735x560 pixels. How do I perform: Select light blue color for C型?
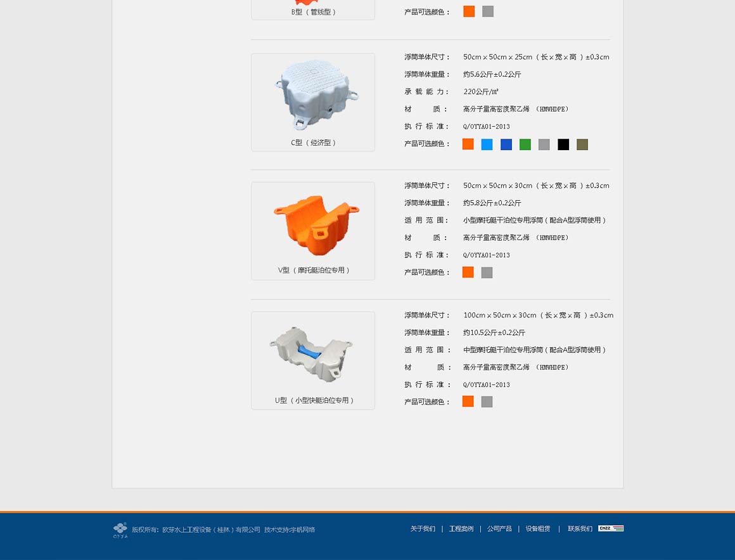coord(487,144)
